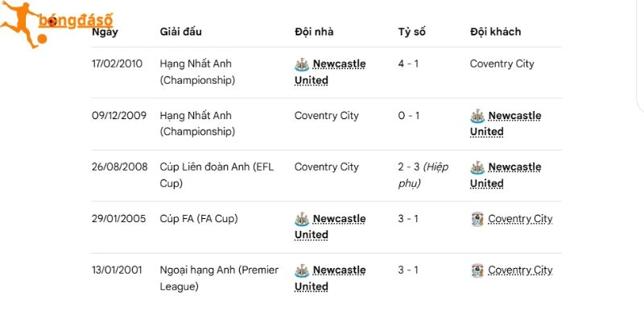This screenshot has width=644, height=322.
Task: Click the Tỷ số column header
Action: [411, 32]
